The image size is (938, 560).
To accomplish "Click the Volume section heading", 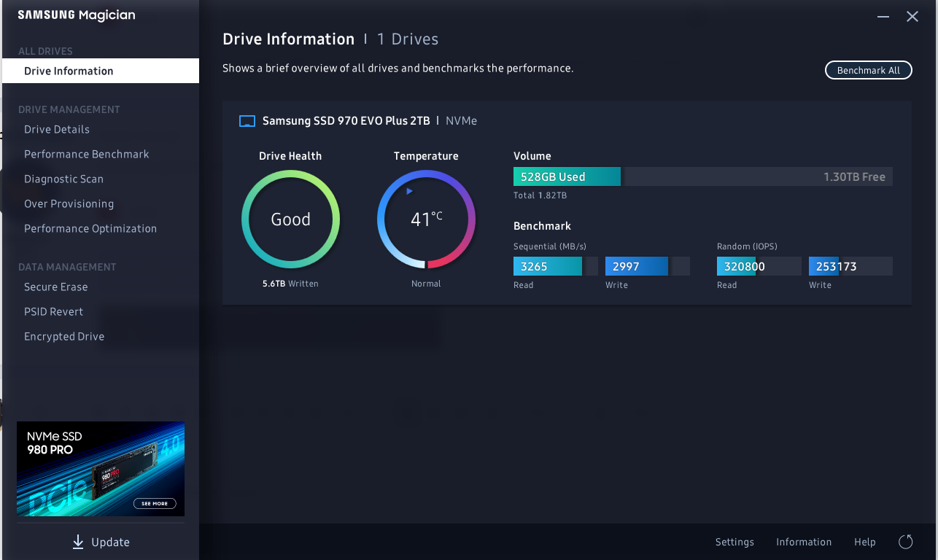I will (532, 156).
